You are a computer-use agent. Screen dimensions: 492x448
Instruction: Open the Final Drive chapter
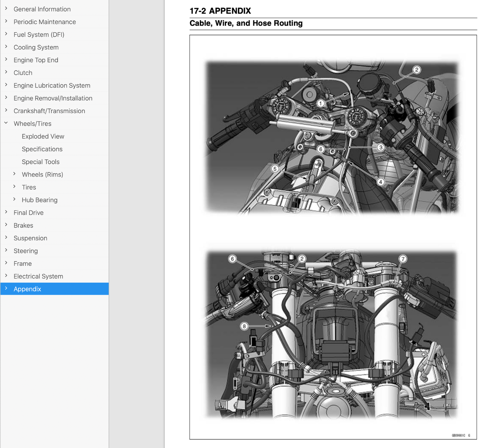pyautogui.click(x=29, y=213)
